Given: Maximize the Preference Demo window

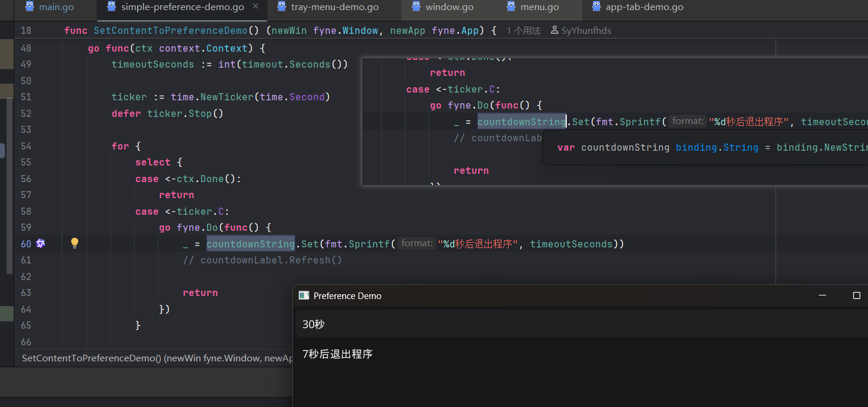Looking at the screenshot, I should (856, 295).
